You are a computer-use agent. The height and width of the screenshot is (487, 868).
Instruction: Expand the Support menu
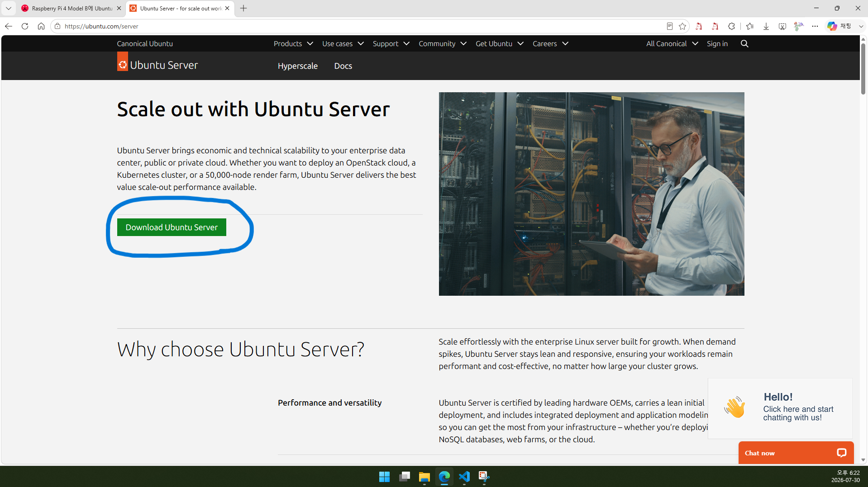(391, 43)
